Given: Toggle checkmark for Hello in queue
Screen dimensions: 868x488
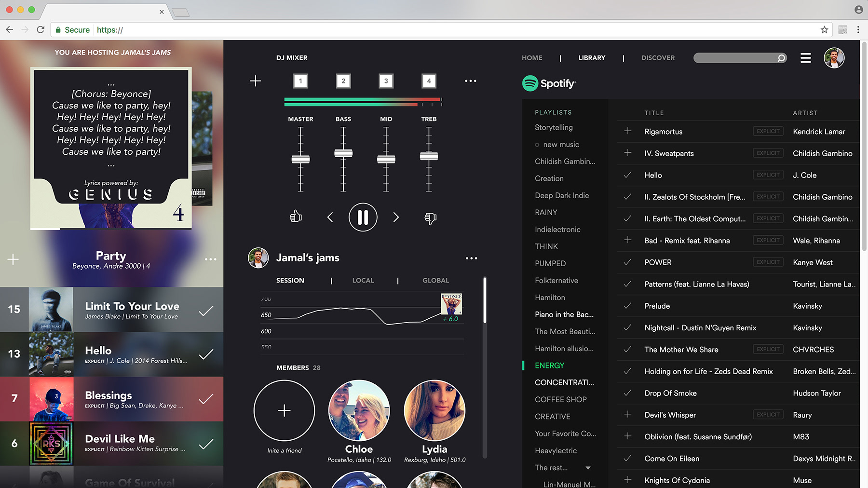Looking at the screenshot, I should point(206,354).
